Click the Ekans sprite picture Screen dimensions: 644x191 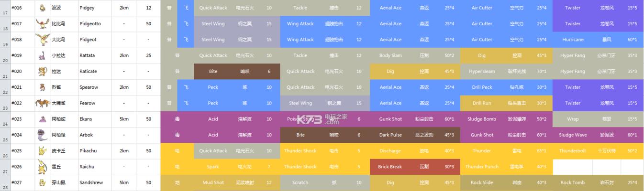(43, 119)
